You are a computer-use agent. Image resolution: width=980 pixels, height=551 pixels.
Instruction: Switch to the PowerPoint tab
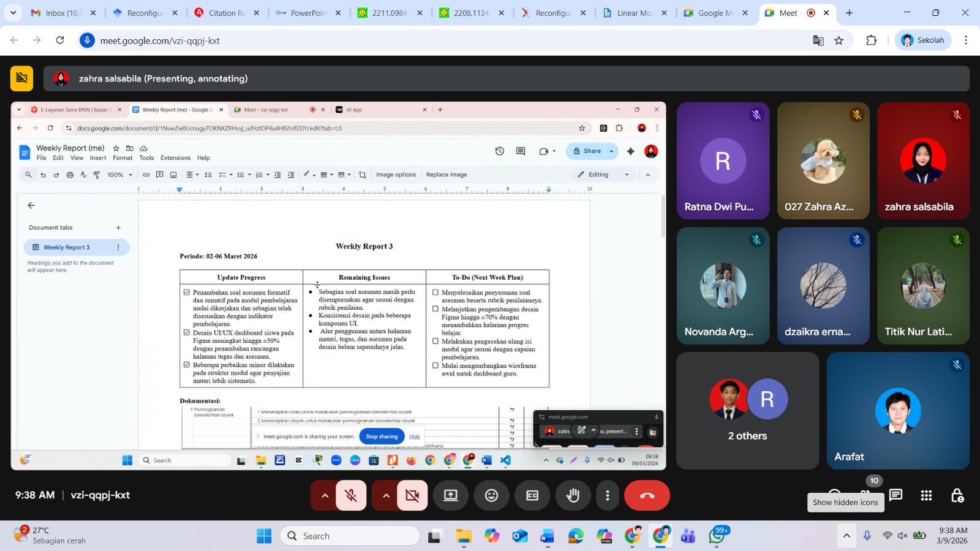[x=308, y=13]
